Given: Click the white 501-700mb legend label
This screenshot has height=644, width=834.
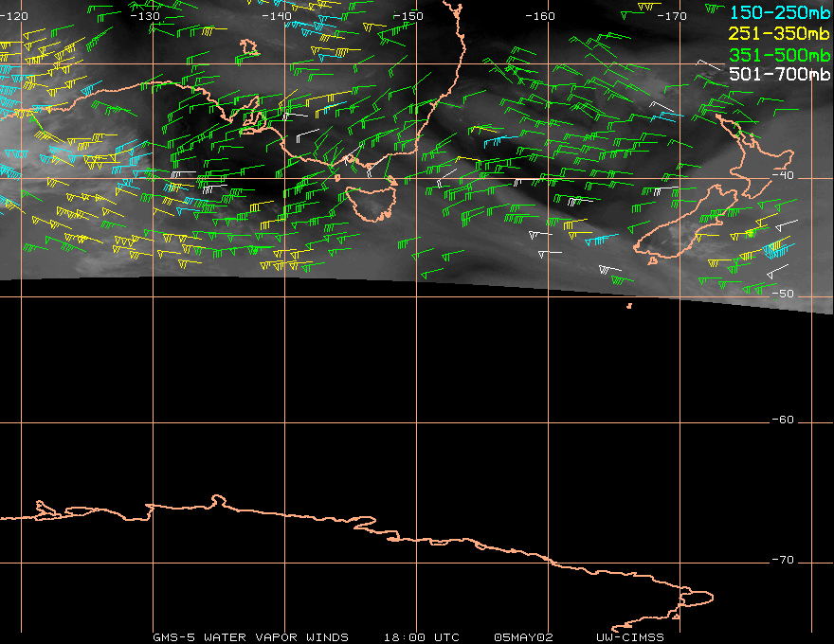Looking at the screenshot, I should pos(779,75).
